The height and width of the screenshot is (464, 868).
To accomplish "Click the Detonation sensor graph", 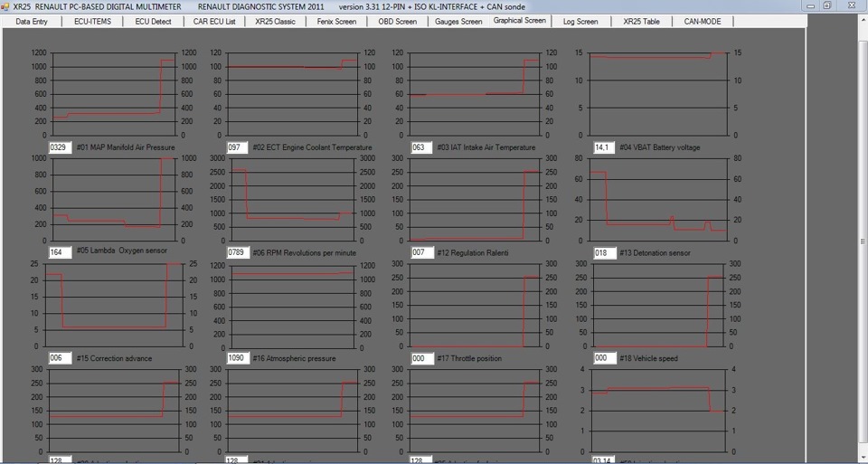I will pos(657,199).
